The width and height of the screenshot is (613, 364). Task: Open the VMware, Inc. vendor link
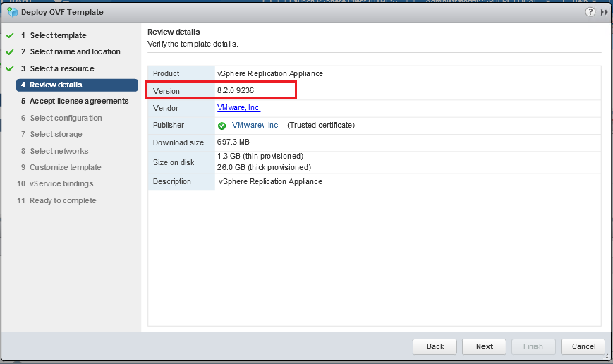[239, 107]
